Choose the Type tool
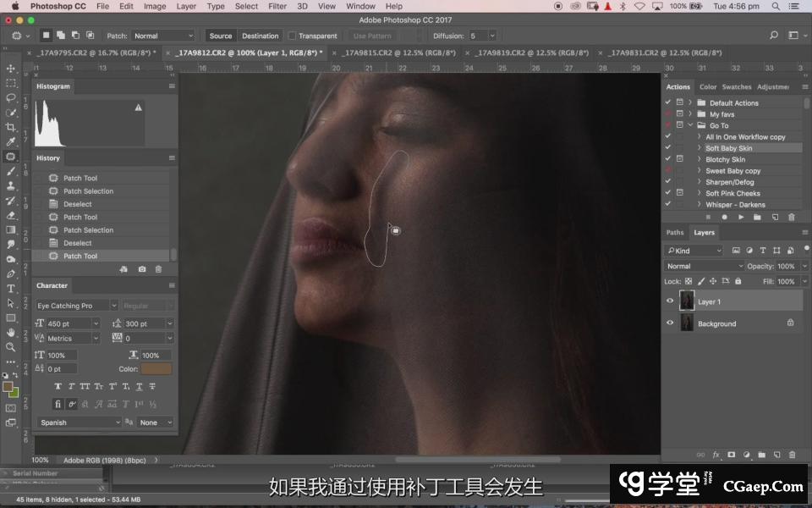The width and height of the screenshot is (812, 508). [x=11, y=289]
